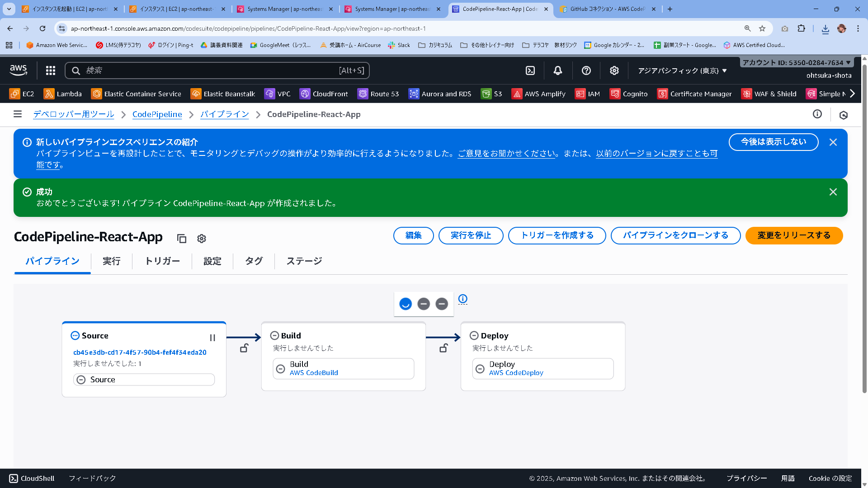Viewport: 868px width, 488px height.
Task: Toggle transition lock between Build and Deploy
Action: tap(443, 348)
